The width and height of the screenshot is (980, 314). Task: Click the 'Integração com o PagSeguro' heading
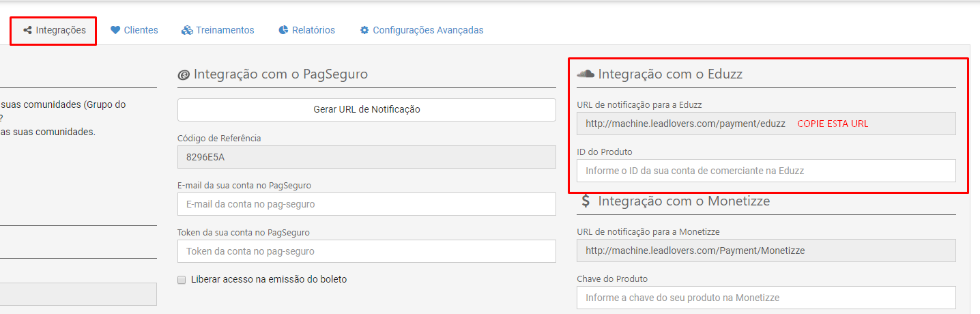pyautogui.click(x=280, y=74)
